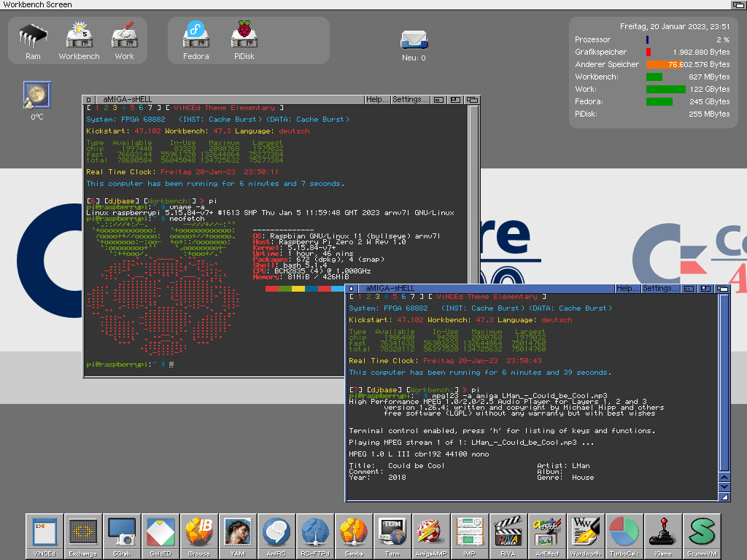Open the AmIRC chat client
The height and width of the screenshot is (560, 747).
[276, 536]
